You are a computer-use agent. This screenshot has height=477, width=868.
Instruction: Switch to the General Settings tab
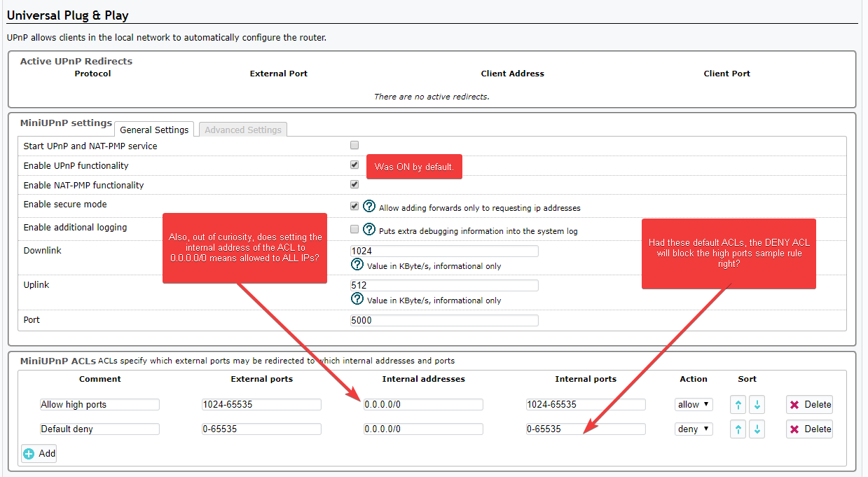click(x=154, y=130)
